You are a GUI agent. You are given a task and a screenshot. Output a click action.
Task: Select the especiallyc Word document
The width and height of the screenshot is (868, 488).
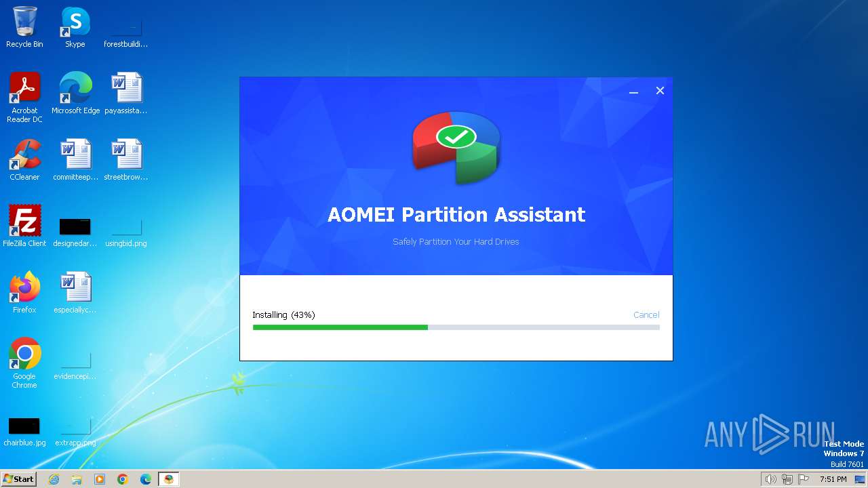[75, 293]
